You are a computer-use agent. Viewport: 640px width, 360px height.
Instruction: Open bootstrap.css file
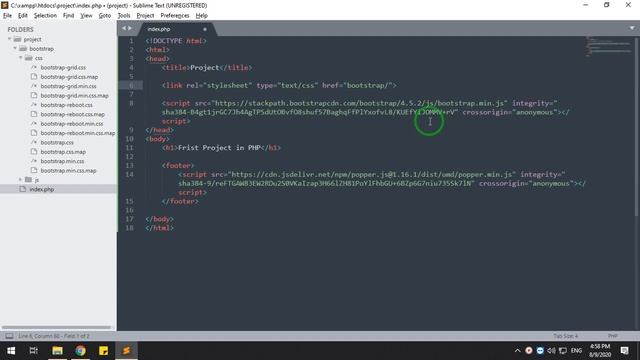pos(57,142)
